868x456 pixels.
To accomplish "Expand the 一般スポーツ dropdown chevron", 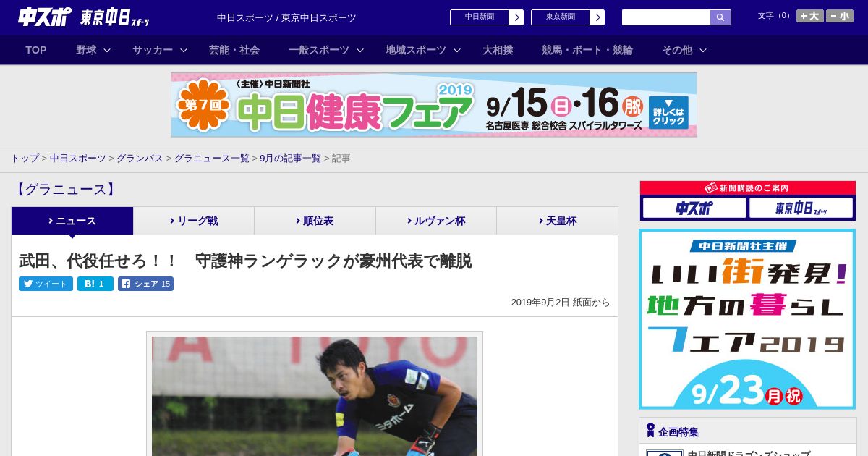I will pos(360,51).
